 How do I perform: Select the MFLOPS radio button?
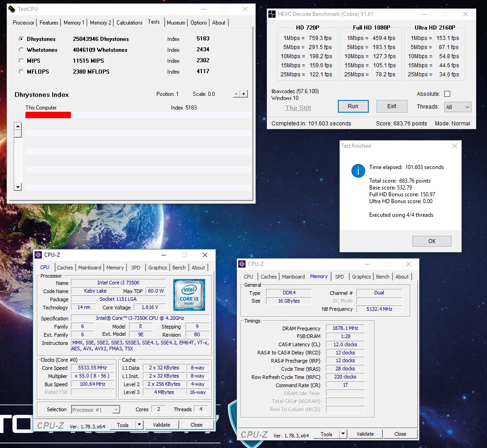(21, 71)
